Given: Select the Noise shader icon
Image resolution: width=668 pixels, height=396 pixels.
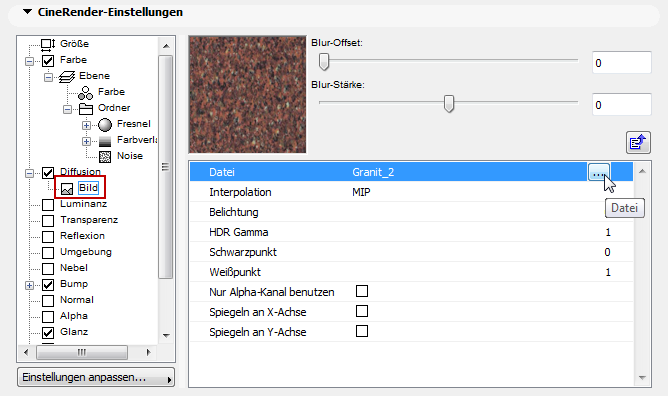Looking at the screenshot, I should (105, 157).
